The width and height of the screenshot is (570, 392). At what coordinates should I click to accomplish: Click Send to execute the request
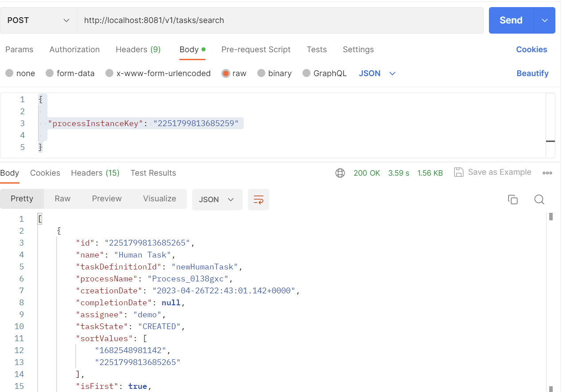(x=510, y=20)
